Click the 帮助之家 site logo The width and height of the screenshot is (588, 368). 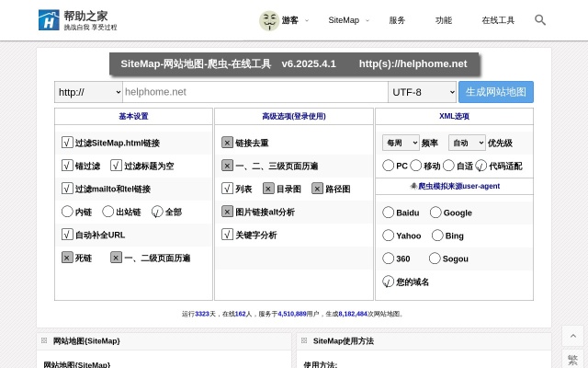coord(77,20)
